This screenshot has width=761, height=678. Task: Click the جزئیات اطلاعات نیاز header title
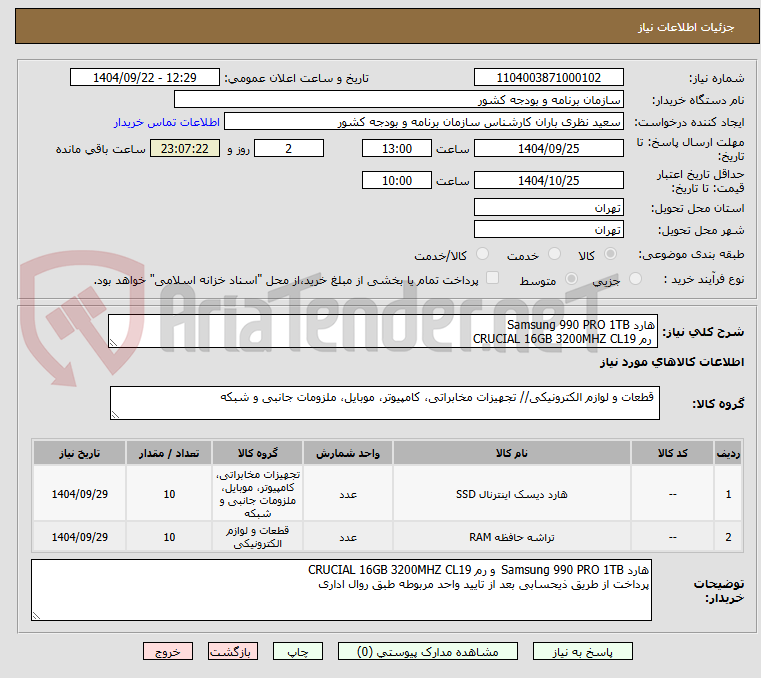(x=686, y=27)
